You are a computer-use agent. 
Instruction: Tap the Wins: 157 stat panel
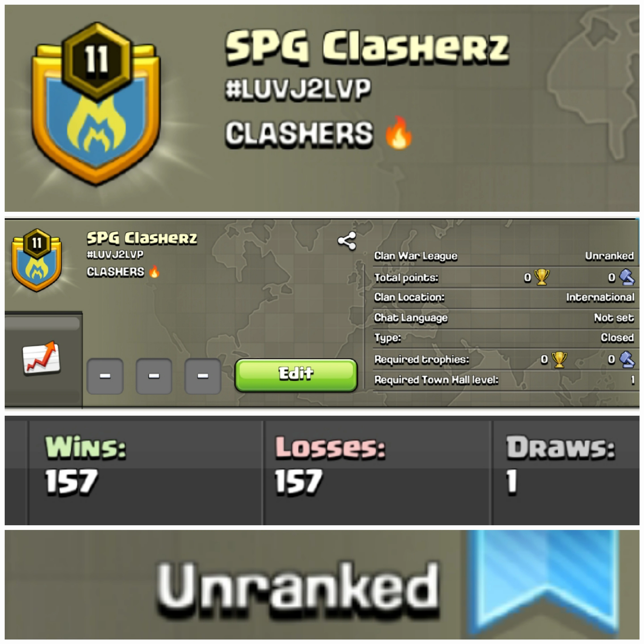tap(146, 473)
